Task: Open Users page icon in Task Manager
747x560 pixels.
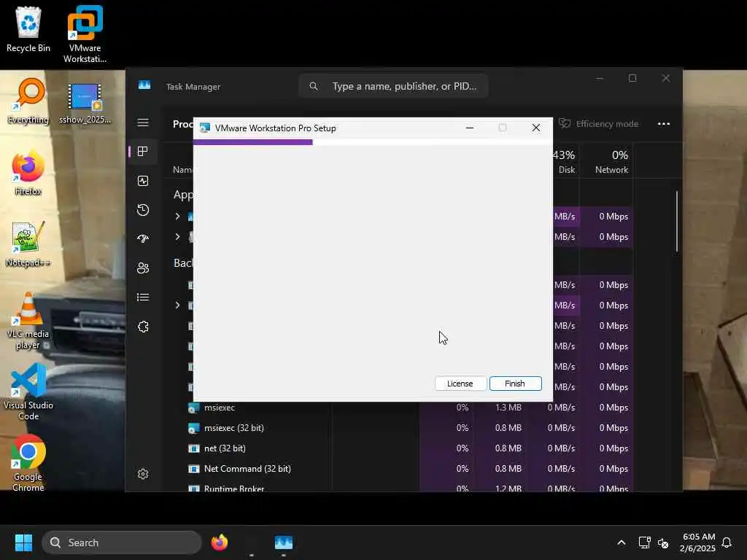Action: (143, 268)
